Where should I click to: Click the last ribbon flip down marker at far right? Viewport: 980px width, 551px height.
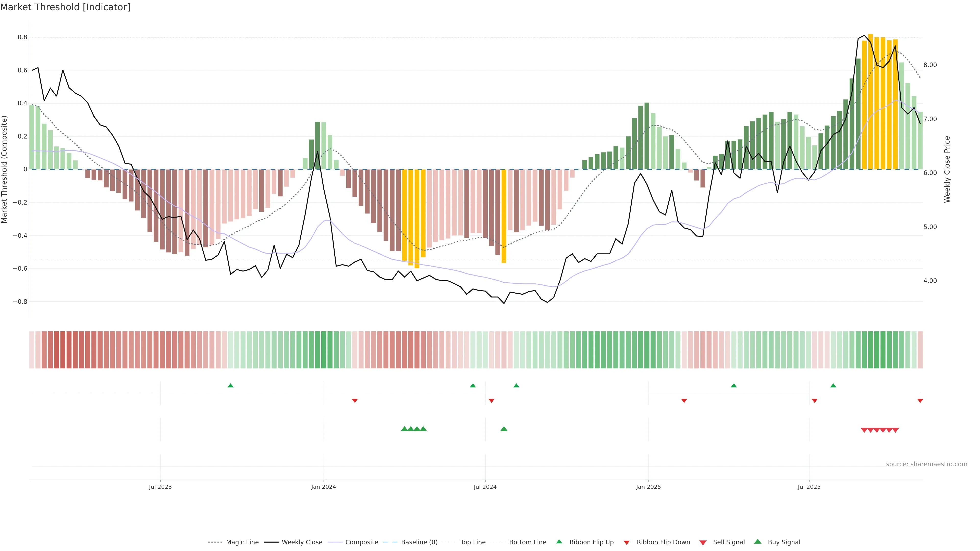920,400
